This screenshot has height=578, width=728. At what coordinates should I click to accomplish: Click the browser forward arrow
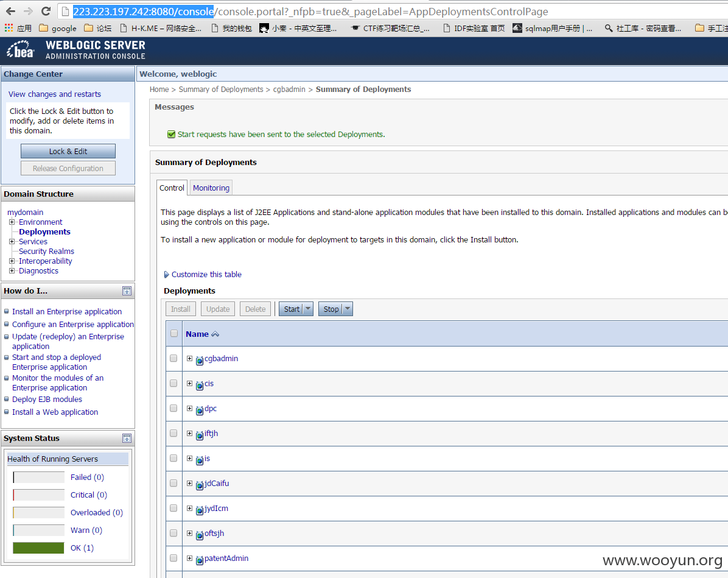pos(28,11)
